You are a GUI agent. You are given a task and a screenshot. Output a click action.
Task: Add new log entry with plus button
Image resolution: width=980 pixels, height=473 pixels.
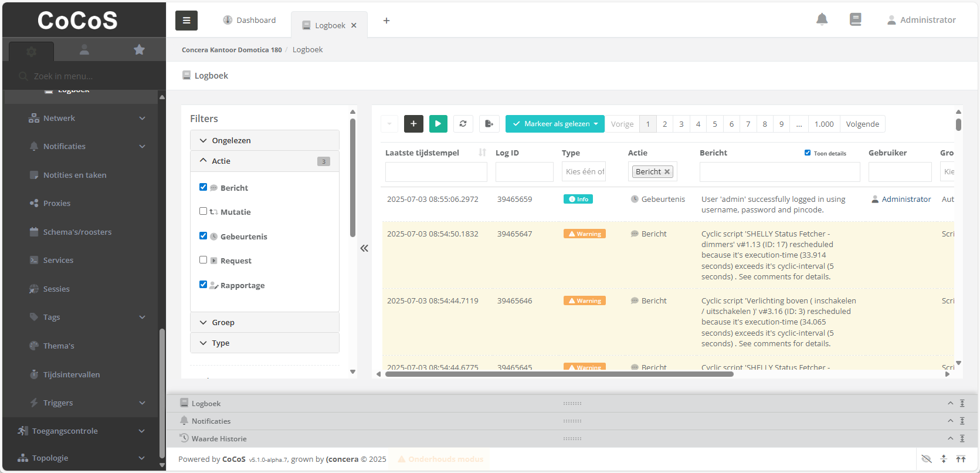pos(413,124)
